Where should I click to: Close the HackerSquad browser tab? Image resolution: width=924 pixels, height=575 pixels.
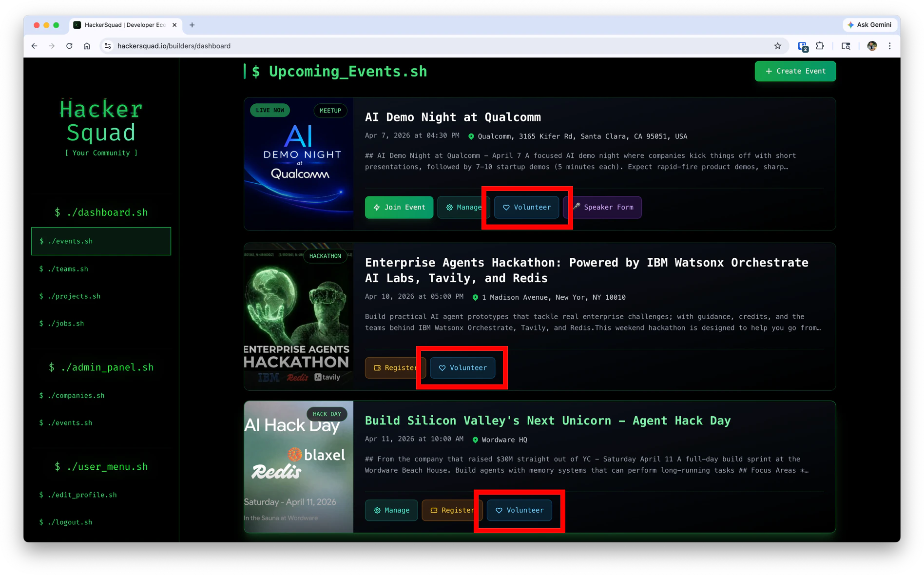click(174, 25)
